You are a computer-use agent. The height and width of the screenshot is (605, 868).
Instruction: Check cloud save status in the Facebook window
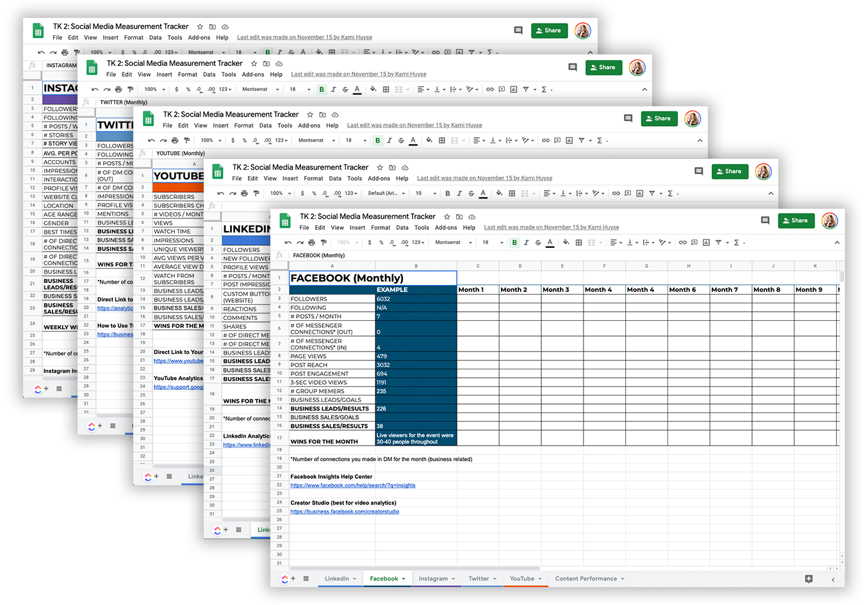tap(472, 217)
